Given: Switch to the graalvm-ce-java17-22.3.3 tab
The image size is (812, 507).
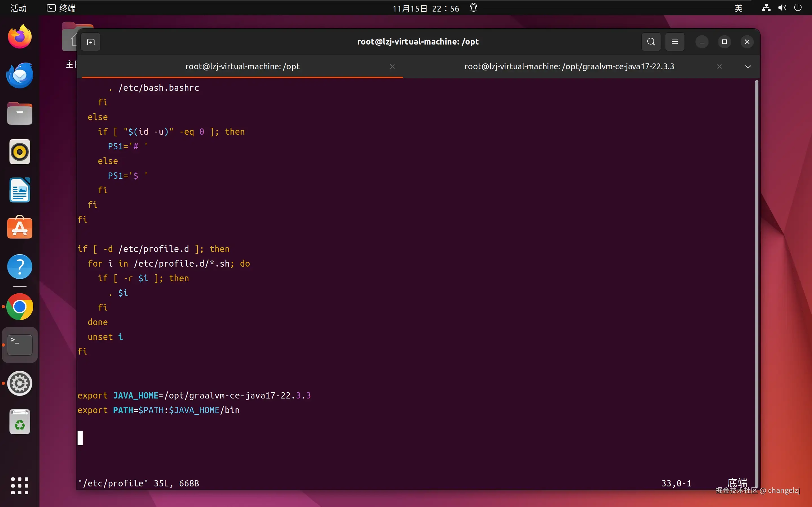Looking at the screenshot, I should [x=569, y=67].
